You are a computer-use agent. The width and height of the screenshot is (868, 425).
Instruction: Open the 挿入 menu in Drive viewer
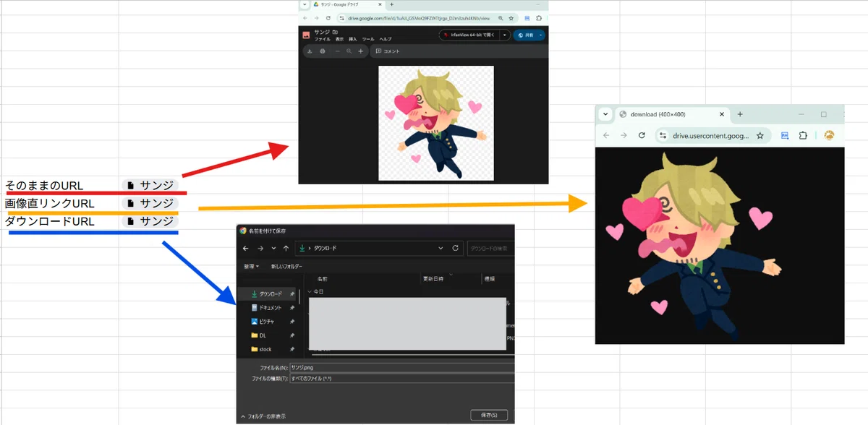click(x=353, y=39)
